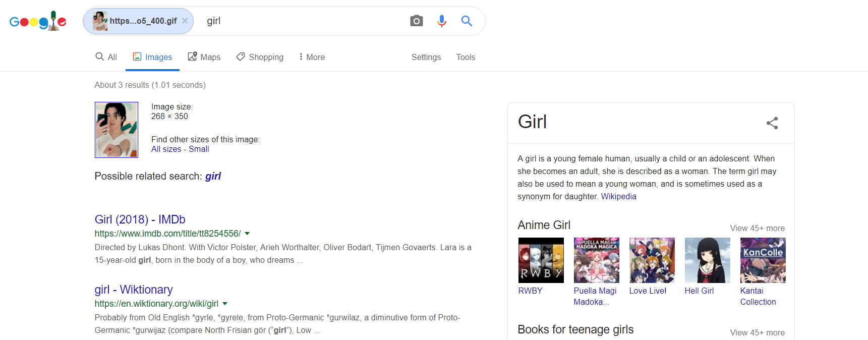Open search by image camera icon
The height and width of the screenshot is (340, 868).
417,21
